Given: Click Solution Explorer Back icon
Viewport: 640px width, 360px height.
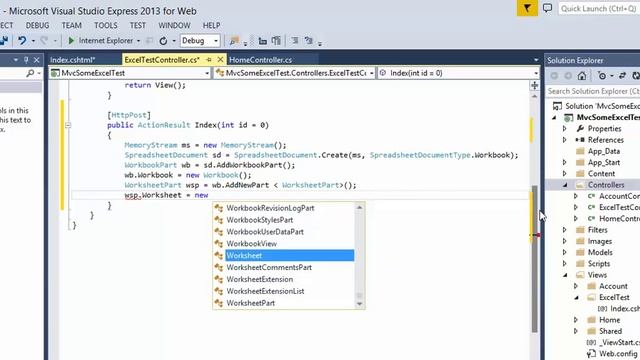Looking at the screenshot, I should coord(554,76).
